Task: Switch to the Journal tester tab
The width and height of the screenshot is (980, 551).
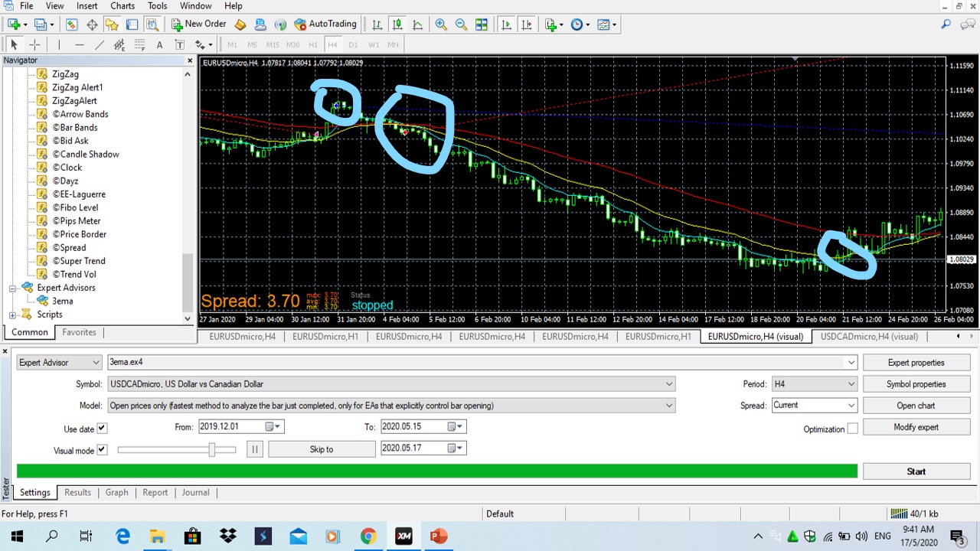Action: 195,493
